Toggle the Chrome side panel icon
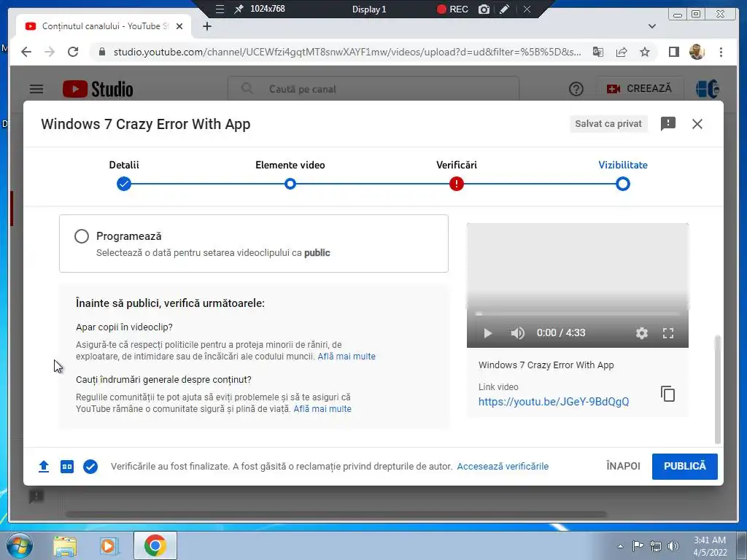Viewport: 747px width, 560px height. coord(673,52)
